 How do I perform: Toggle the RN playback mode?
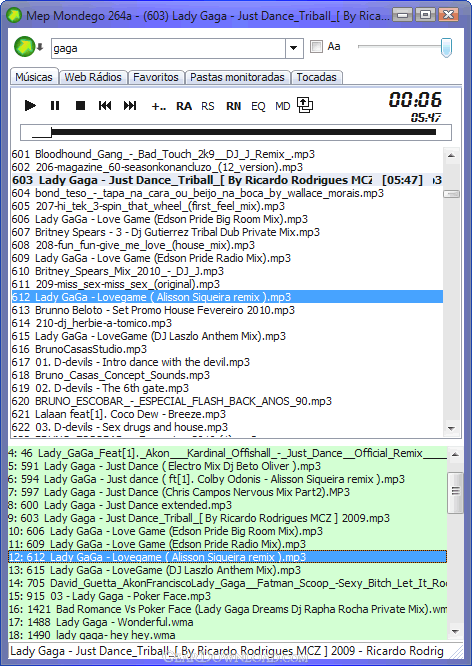234,106
